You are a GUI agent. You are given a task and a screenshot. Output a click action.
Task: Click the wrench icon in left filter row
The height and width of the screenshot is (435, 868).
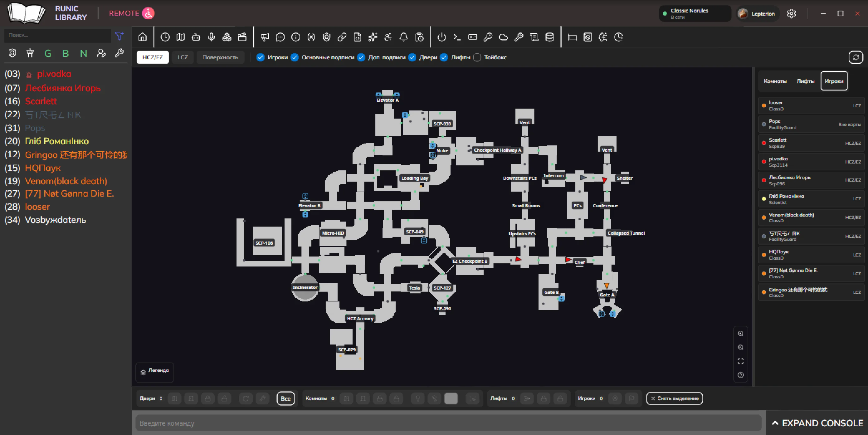tap(119, 53)
